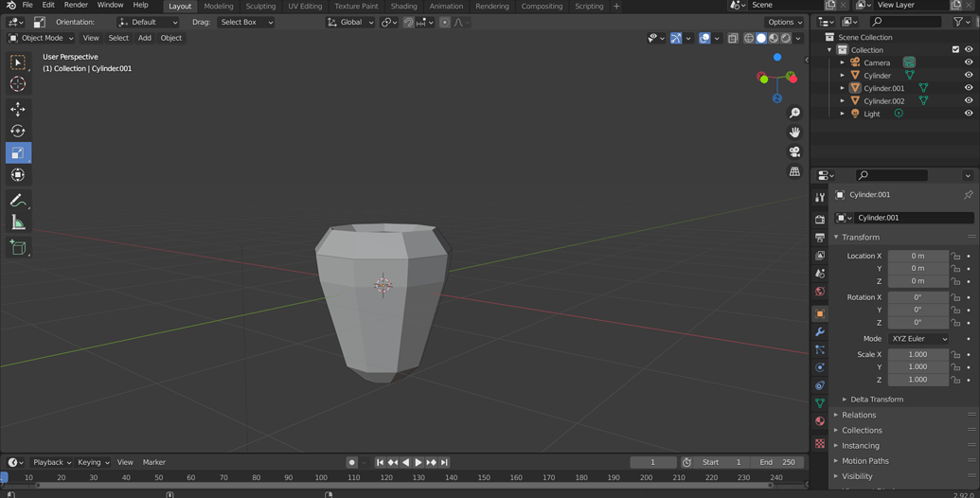Select the Annotate tool

tap(18, 201)
